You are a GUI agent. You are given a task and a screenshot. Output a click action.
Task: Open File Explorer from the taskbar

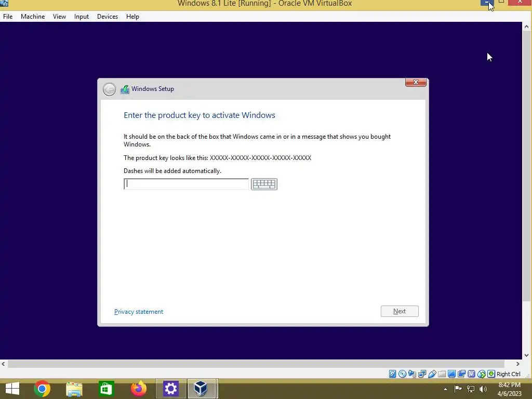pyautogui.click(x=74, y=389)
